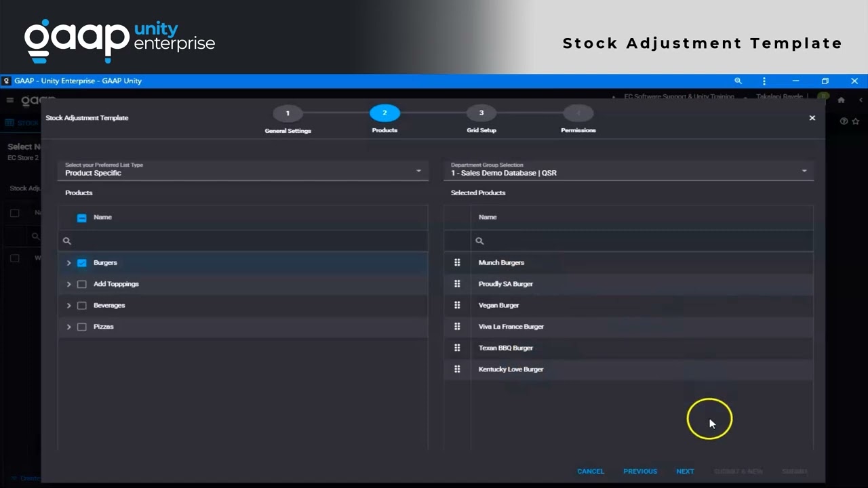
Task: Check the Beverages checkbox
Action: coord(82,306)
